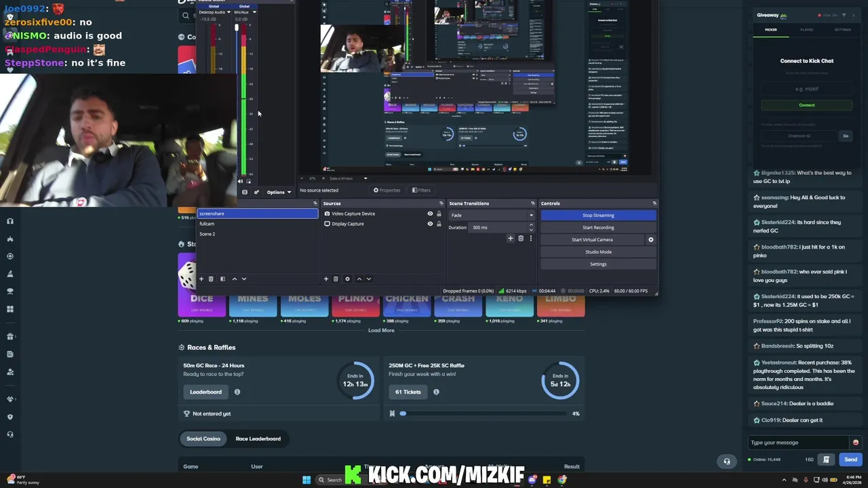This screenshot has width=868, height=488.
Task: Open transition options three-dot menu
Action: 530,238
